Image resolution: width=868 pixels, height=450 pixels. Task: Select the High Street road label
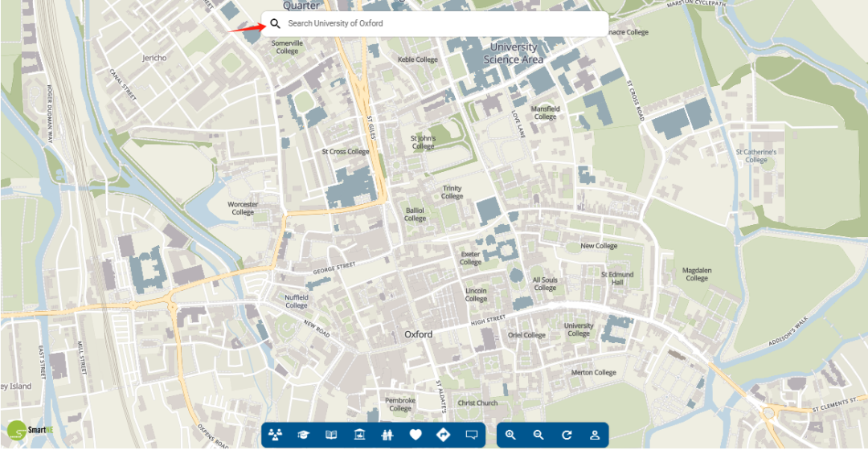(x=489, y=320)
